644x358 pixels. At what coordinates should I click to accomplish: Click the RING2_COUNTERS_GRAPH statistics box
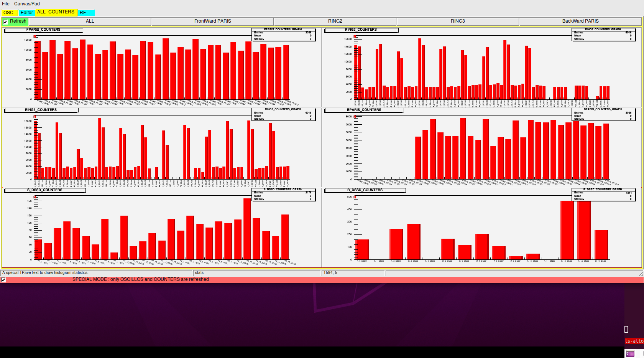point(603,35)
